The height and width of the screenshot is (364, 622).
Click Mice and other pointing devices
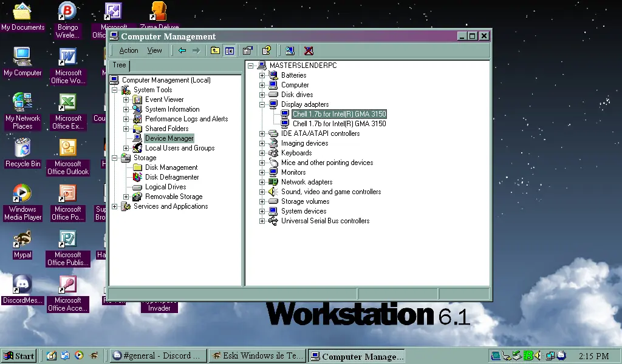[327, 163]
